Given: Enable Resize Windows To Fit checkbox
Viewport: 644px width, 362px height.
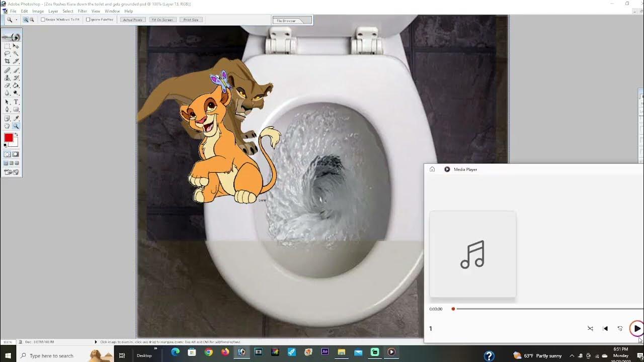Looking at the screenshot, I should click(x=43, y=20).
